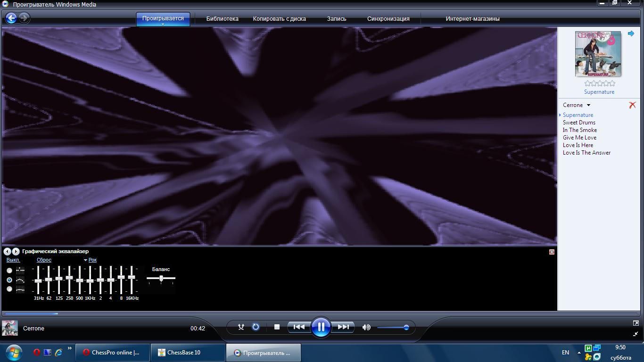644x362 pixels.
Task: Select the first equalizer slider-mode radio button
Action: point(9,271)
